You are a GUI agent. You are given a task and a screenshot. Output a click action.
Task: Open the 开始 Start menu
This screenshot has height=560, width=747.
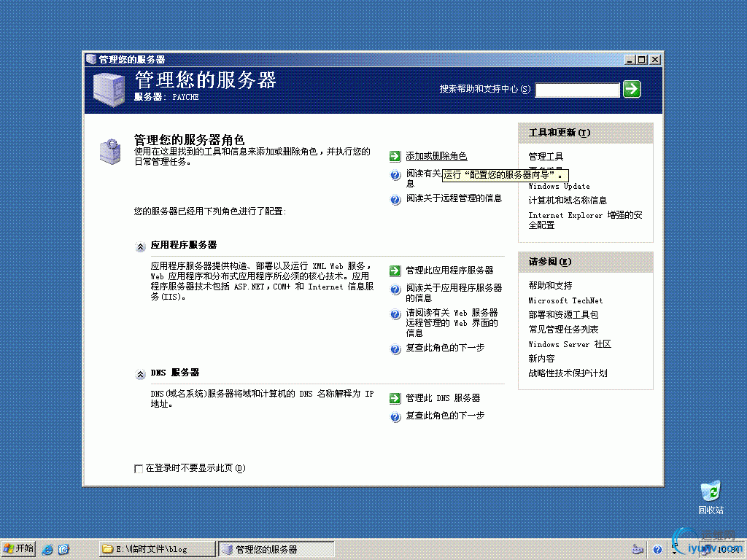pyautogui.click(x=18, y=549)
